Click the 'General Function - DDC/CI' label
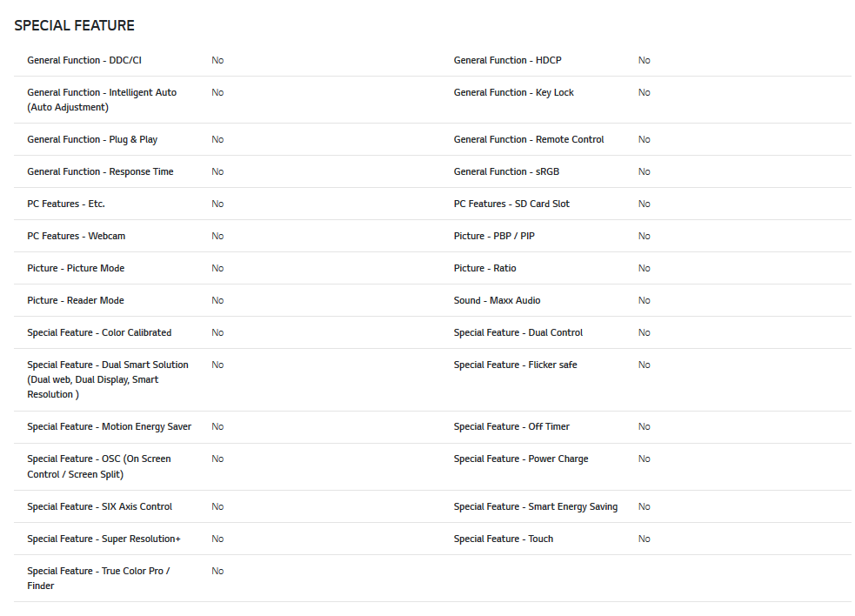 (x=84, y=61)
